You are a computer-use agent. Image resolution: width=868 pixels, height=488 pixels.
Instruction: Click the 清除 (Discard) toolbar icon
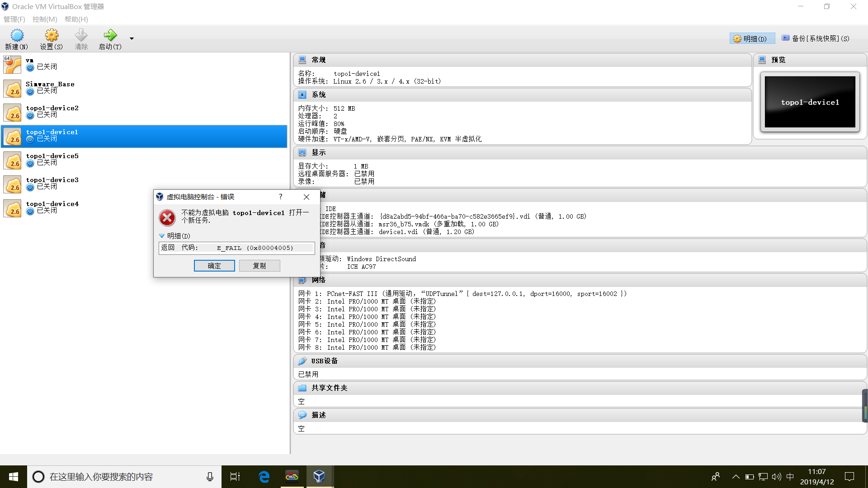coord(81,35)
